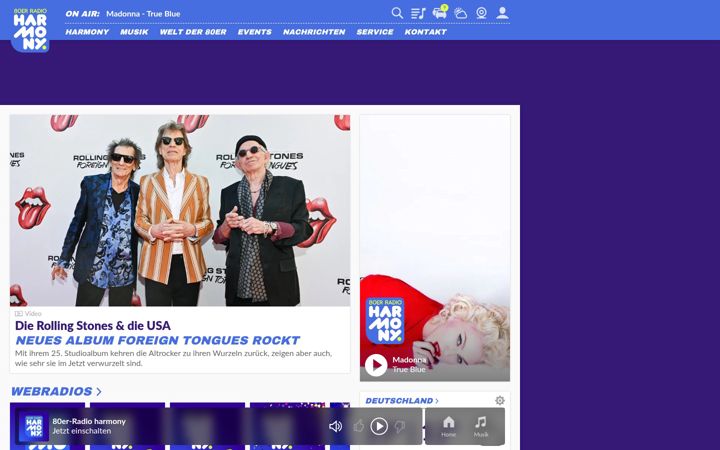Click the Madonna cover image tile
Screen dimensions: 720x450
[435, 248]
